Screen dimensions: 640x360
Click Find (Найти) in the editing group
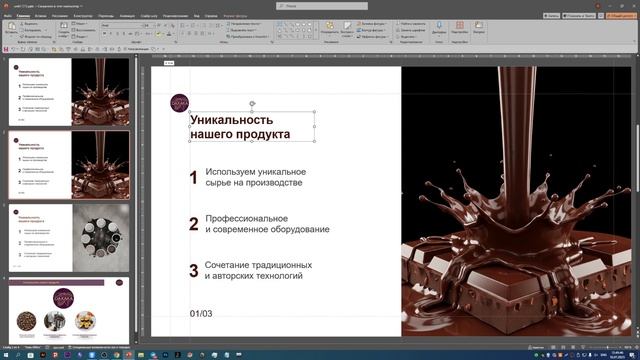(411, 24)
